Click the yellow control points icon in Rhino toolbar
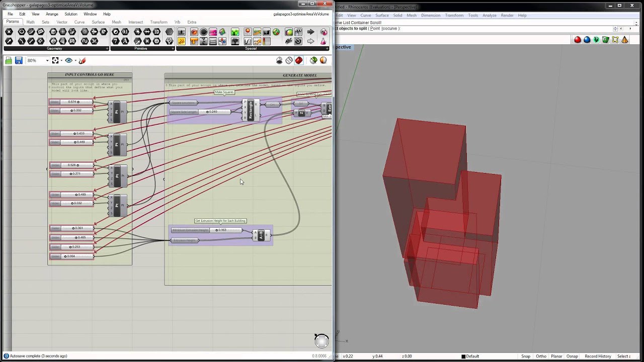 (615, 40)
